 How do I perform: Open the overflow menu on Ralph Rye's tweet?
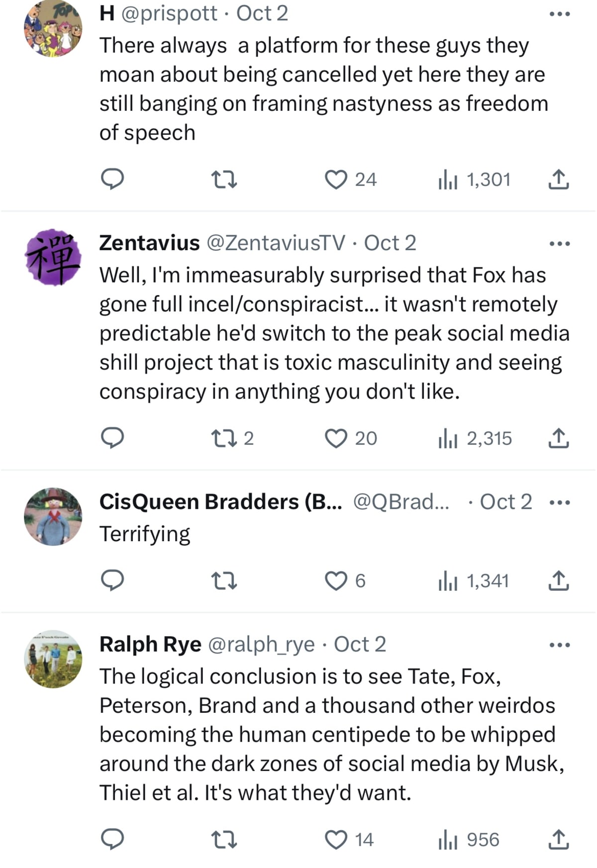(560, 644)
